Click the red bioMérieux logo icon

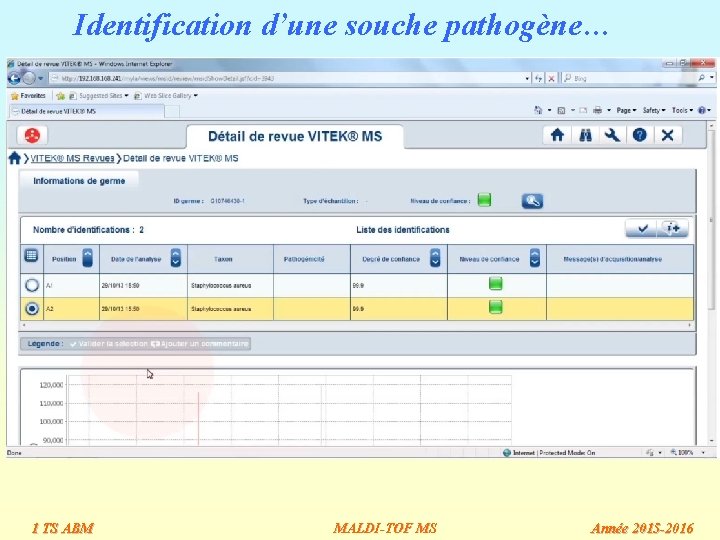tap(32, 135)
